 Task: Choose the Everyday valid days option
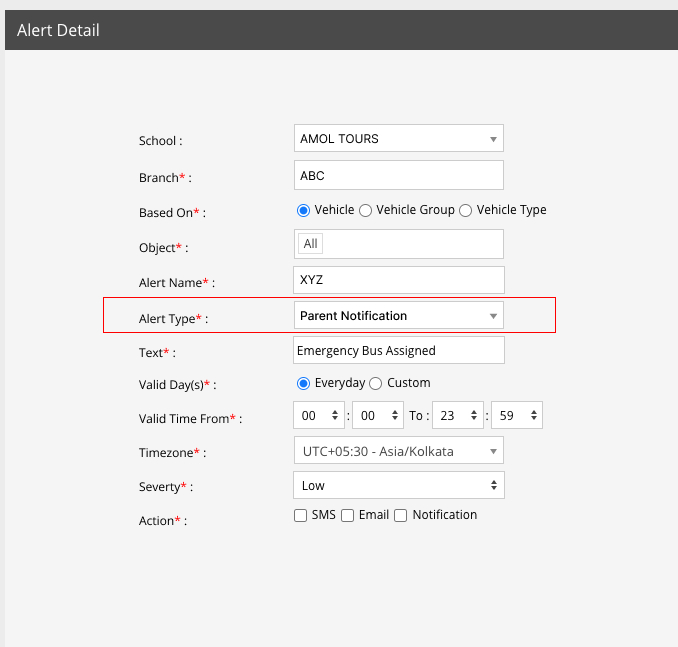(x=304, y=383)
